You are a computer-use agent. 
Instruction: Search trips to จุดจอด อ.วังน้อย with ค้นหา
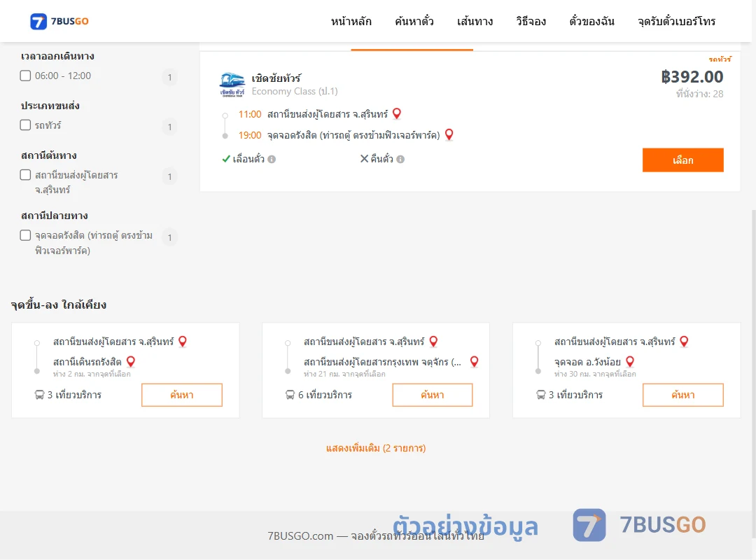pos(683,395)
